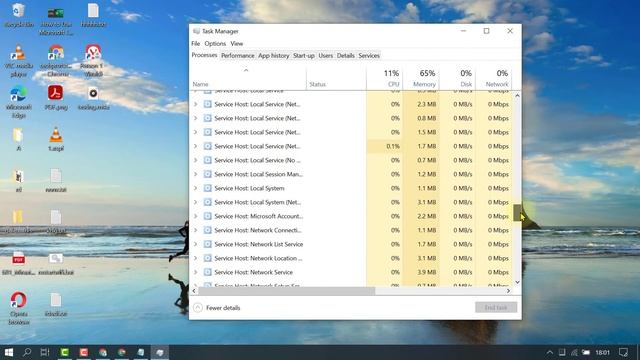Switch to the Users tab
The width and height of the screenshot is (640, 360).
[326, 56]
